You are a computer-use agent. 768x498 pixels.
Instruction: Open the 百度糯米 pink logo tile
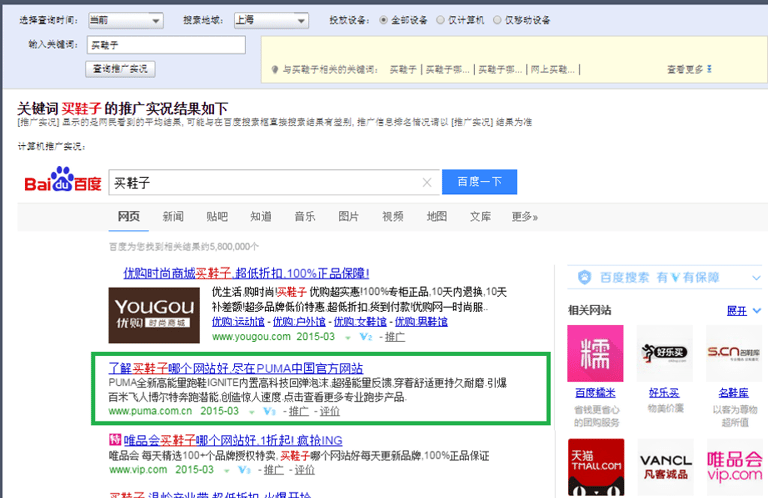point(595,354)
